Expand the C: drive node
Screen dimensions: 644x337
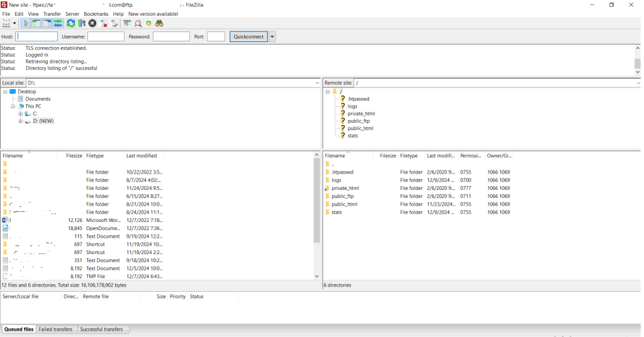[21, 114]
